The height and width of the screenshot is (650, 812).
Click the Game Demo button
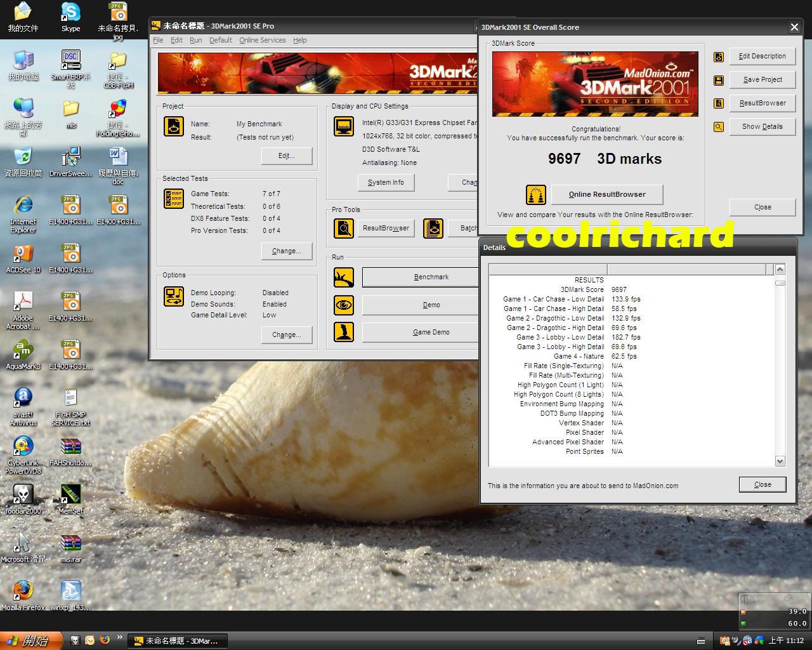point(420,333)
